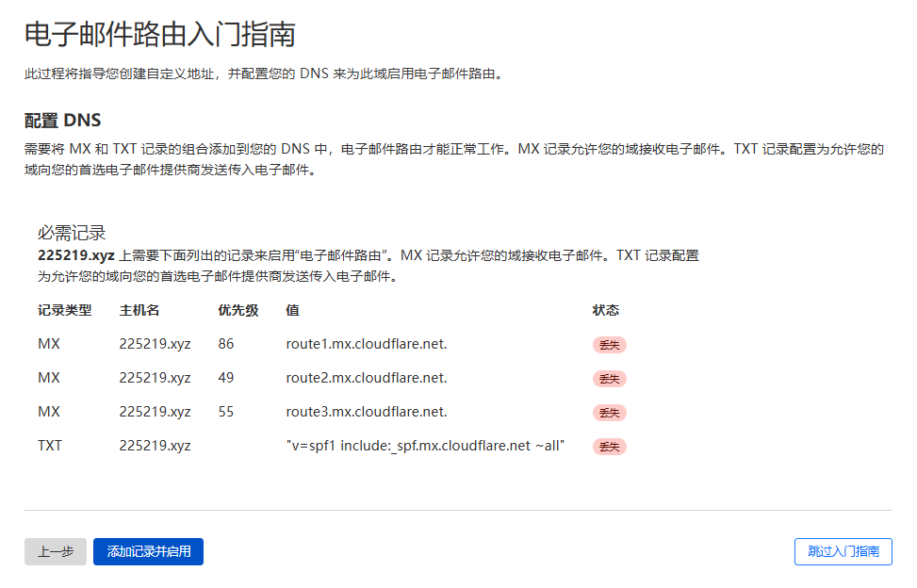
Task: Select the 优先级 column header
Action: coord(237,310)
